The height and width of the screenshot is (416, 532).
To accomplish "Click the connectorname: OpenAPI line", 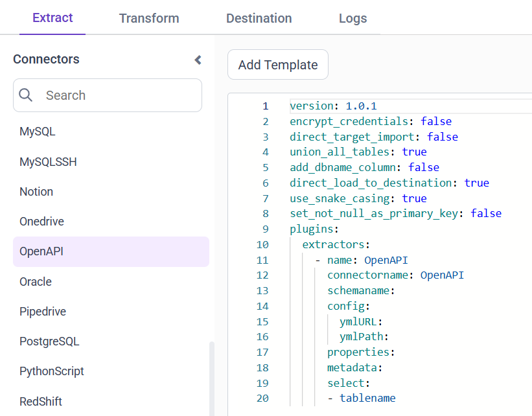I will coord(395,275).
